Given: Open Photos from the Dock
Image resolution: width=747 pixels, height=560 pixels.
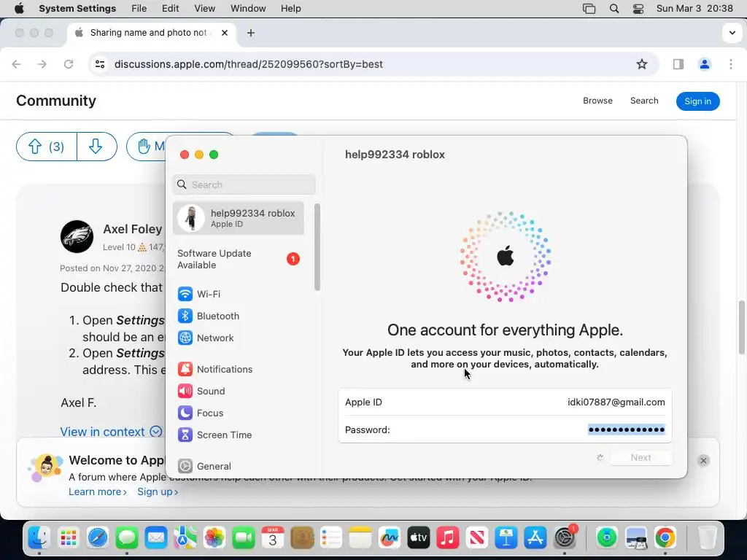Looking at the screenshot, I should click(214, 538).
